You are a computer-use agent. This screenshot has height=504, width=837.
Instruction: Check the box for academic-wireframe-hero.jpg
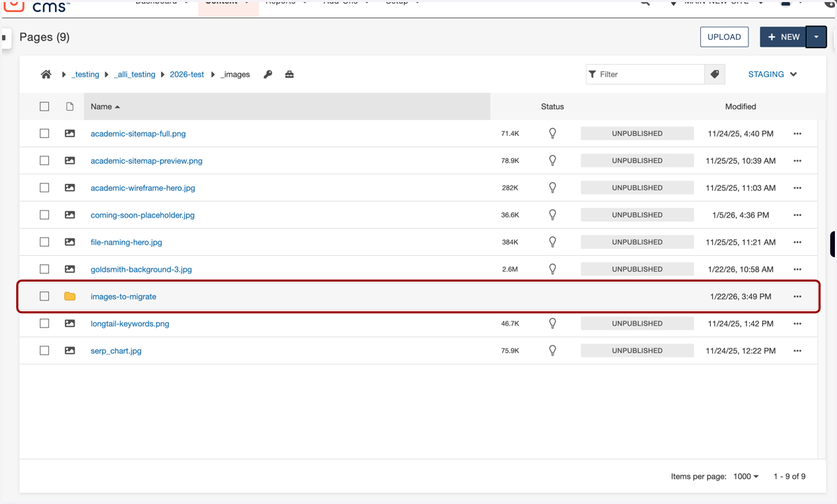point(45,188)
